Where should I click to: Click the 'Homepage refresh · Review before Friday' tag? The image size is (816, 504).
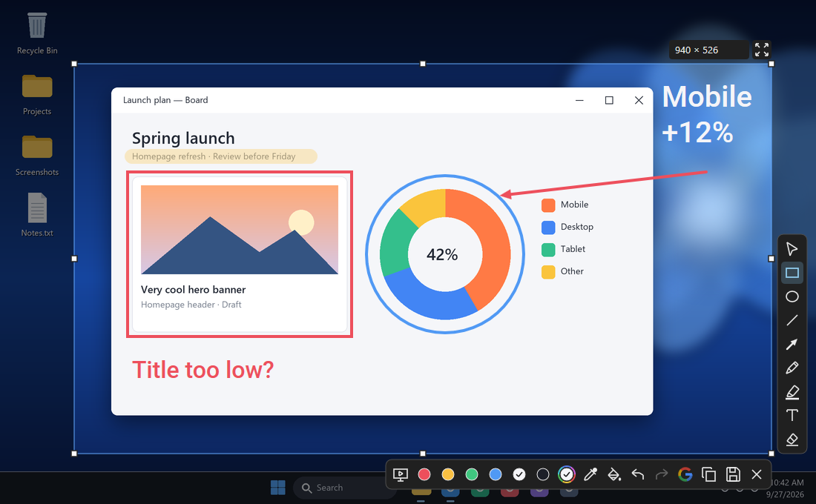[x=220, y=156]
